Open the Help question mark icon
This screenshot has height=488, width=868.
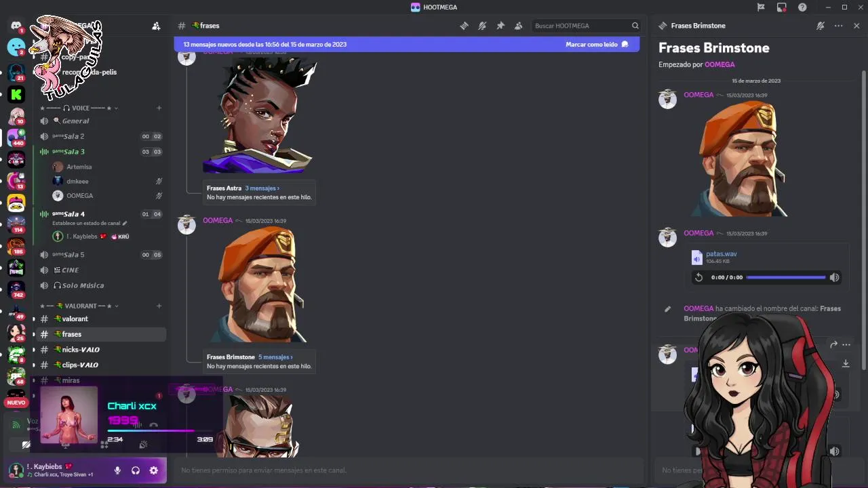803,7
